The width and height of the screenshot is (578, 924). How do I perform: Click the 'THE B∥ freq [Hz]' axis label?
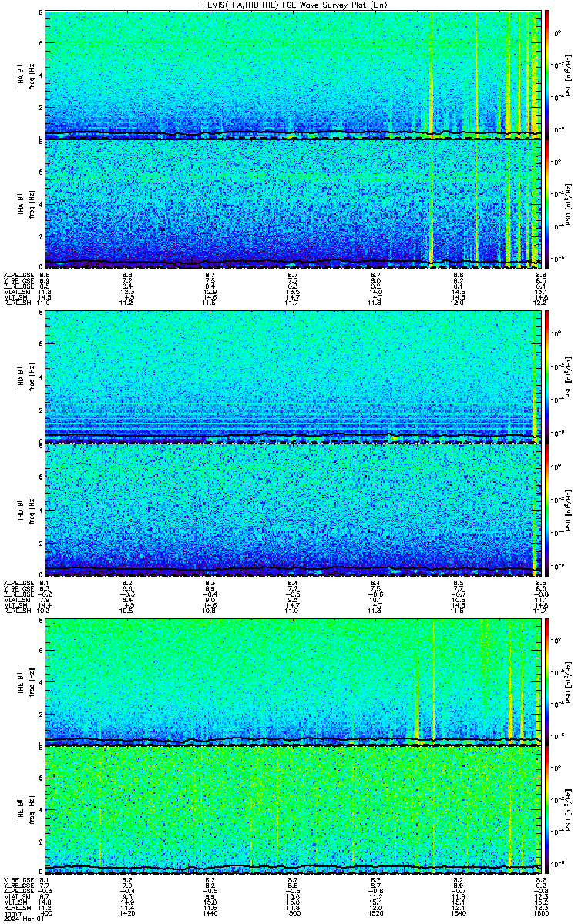point(27,811)
